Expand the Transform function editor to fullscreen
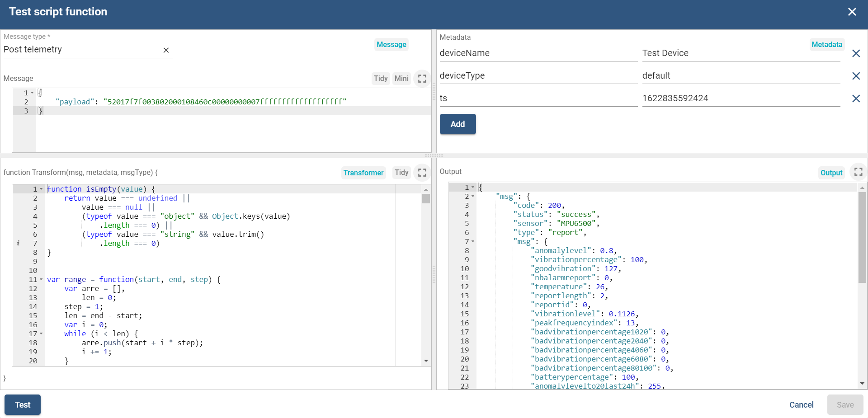Image resolution: width=868 pixels, height=418 pixels. pos(422,172)
